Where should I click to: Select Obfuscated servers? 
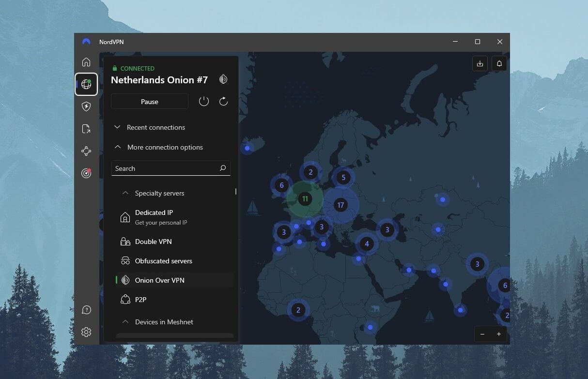[x=174, y=261]
